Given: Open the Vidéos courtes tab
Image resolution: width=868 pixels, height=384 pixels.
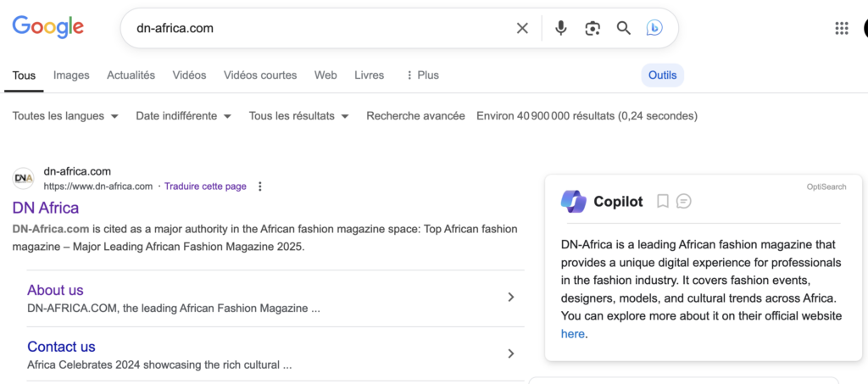Looking at the screenshot, I should (260, 75).
